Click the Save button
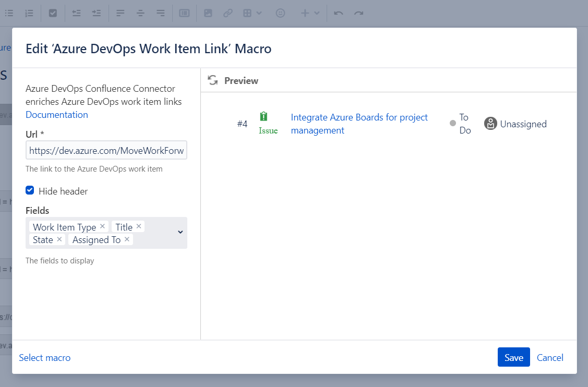 pos(513,357)
